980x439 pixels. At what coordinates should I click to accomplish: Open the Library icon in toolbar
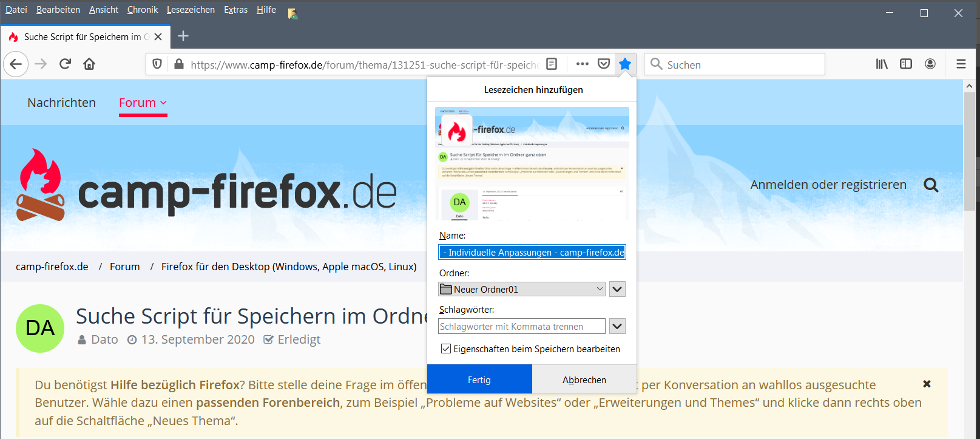click(882, 64)
